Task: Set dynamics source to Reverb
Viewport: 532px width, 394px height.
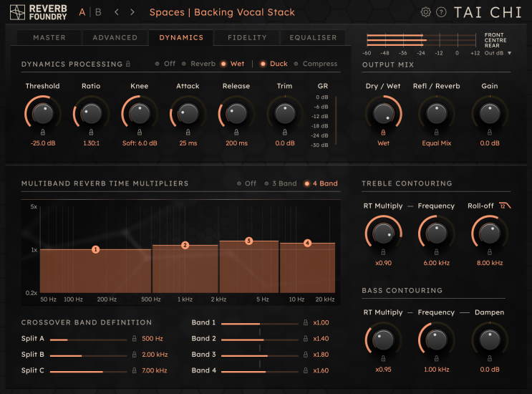Action: tap(198, 64)
